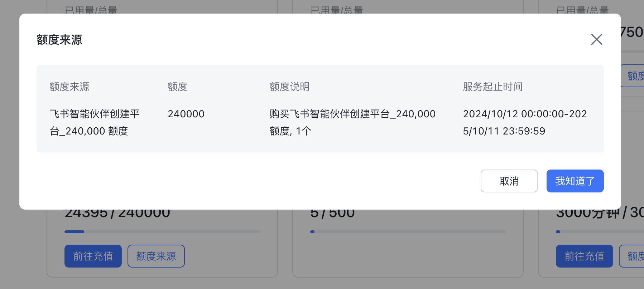The height and width of the screenshot is (289, 644).
Task: Confirm with the 我知道了 button
Action: pyautogui.click(x=575, y=181)
